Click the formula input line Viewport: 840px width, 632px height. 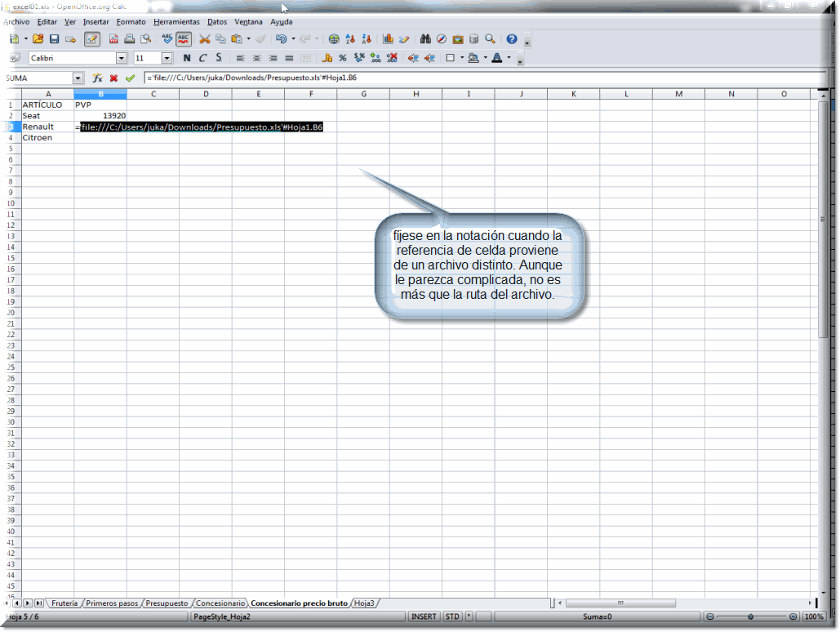(482, 78)
